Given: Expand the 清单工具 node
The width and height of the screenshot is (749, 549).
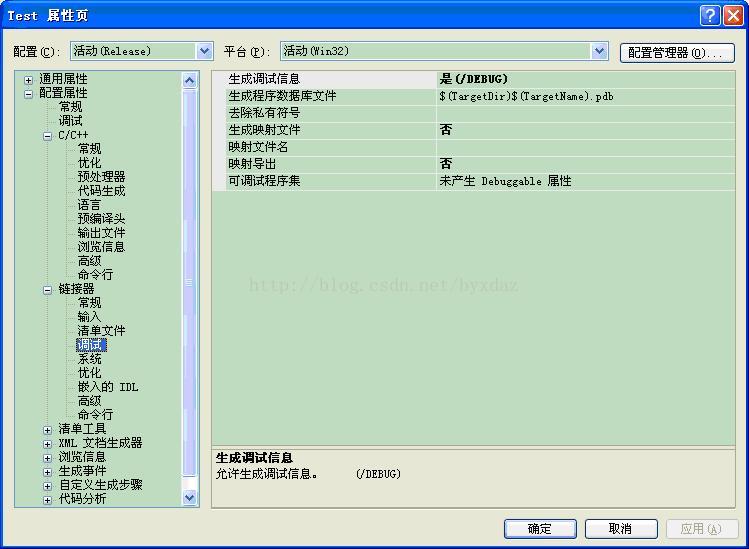Looking at the screenshot, I should click(47, 430).
